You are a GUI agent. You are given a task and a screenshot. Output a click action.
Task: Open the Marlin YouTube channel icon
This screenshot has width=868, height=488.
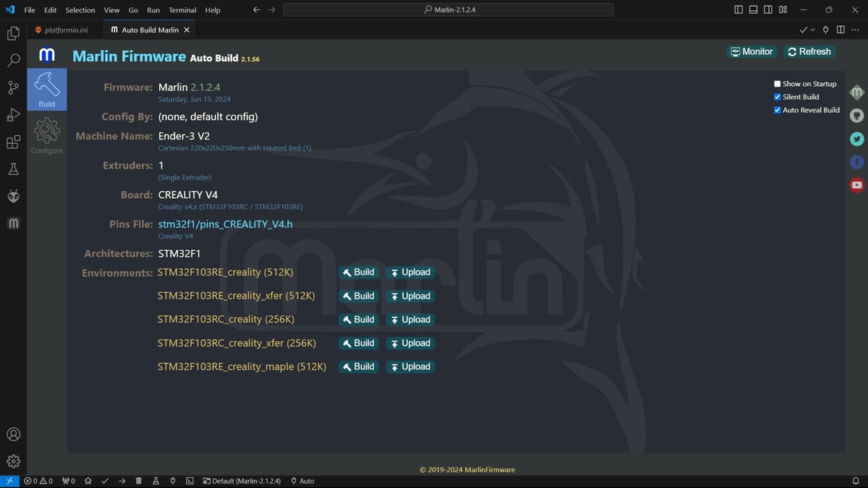pos(856,184)
